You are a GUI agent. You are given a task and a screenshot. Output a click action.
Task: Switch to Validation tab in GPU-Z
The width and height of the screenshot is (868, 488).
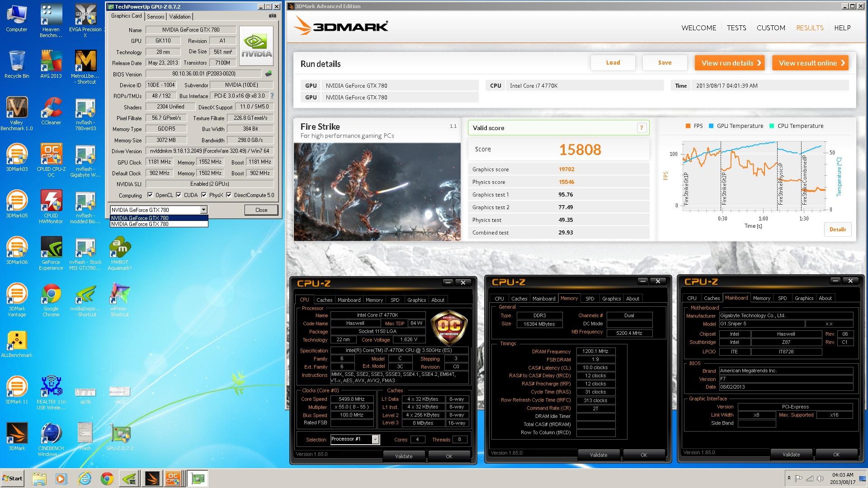tap(180, 17)
